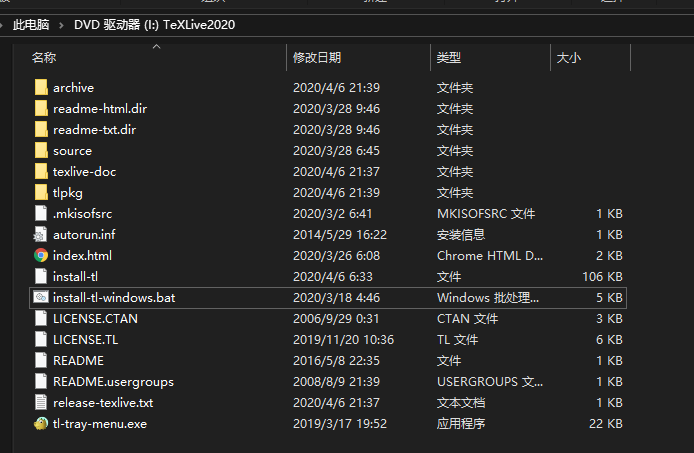This screenshot has width=694, height=453.
Task: Sort by the 大小 column header
Action: tap(568, 58)
